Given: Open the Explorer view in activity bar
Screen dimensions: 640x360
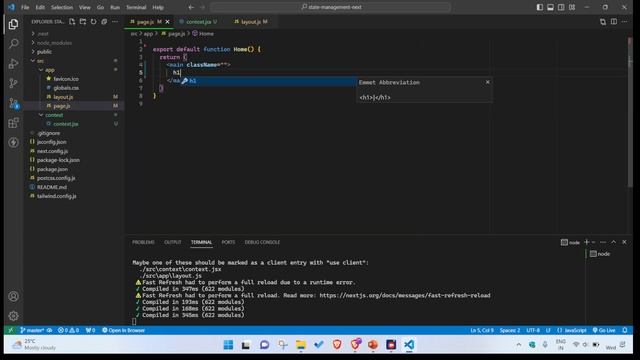Looking at the screenshot, I should click(x=13, y=24).
